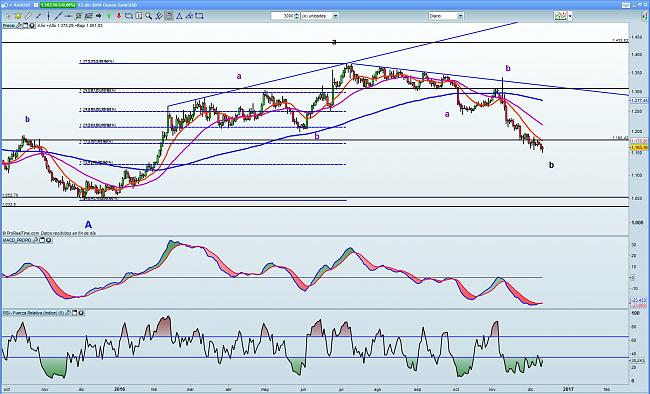Open the Diario timeframe dropdown
The image size is (650, 394).
pyautogui.click(x=460, y=16)
